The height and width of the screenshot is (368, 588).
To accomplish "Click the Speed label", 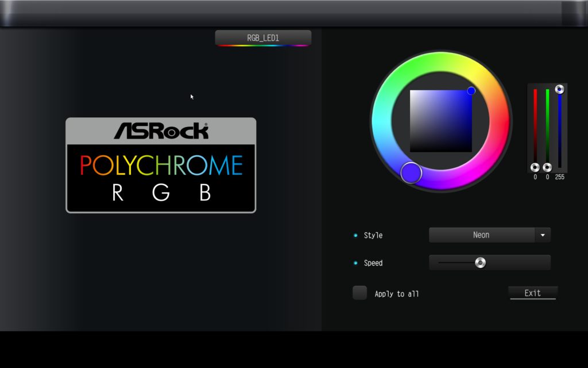I will 373,263.
